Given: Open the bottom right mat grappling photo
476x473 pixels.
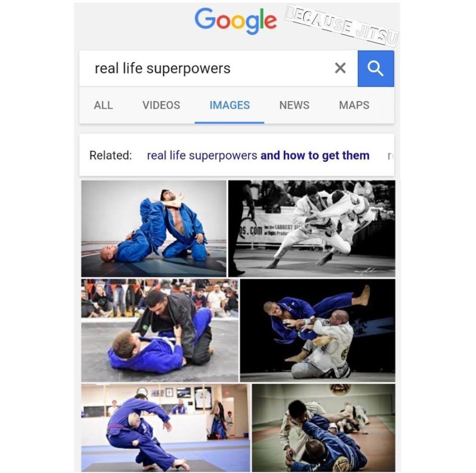Looking at the screenshot, I should tap(324, 428).
